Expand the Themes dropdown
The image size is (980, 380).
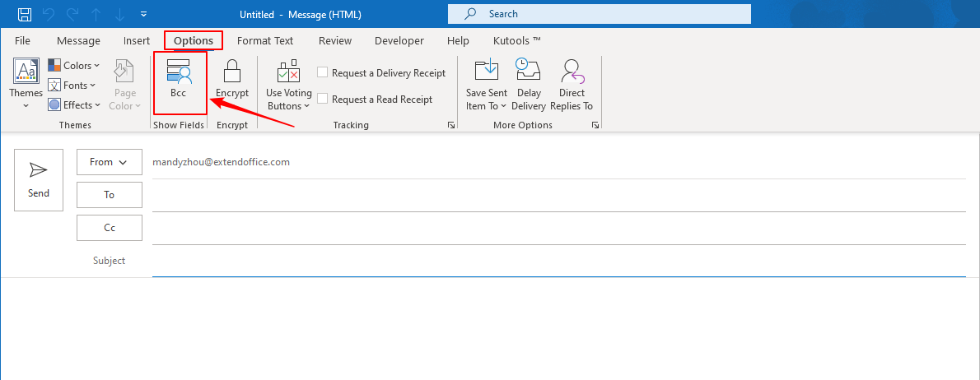26,105
